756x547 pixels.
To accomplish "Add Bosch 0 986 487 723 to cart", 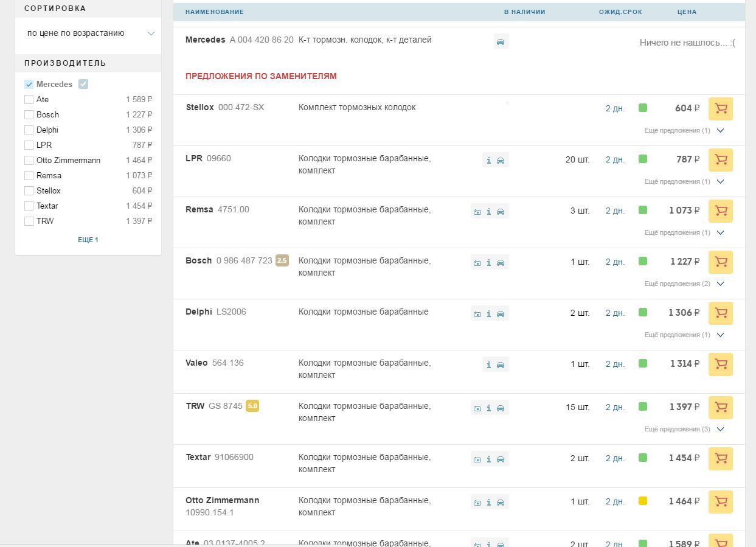I will [x=721, y=262].
